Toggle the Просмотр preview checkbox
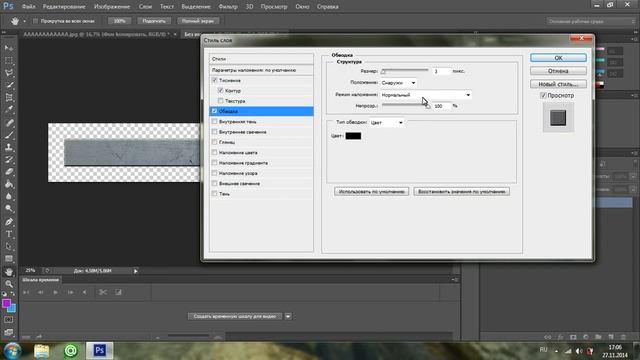 pyautogui.click(x=543, y=96)
